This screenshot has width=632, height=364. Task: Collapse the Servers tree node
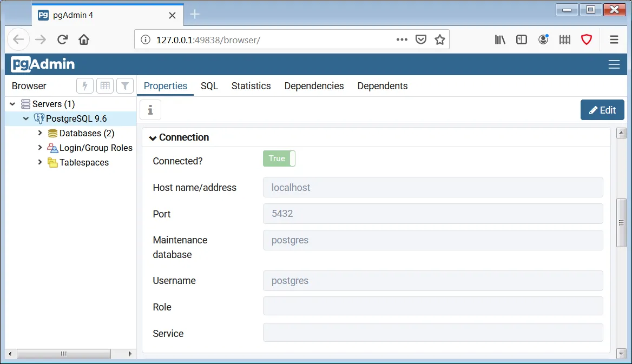(x=12, y=104)
